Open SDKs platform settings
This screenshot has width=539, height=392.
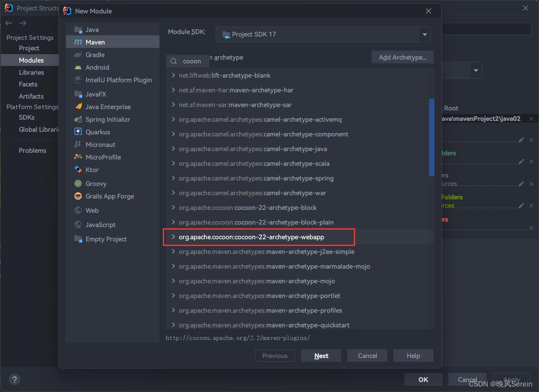pos(26,118)
